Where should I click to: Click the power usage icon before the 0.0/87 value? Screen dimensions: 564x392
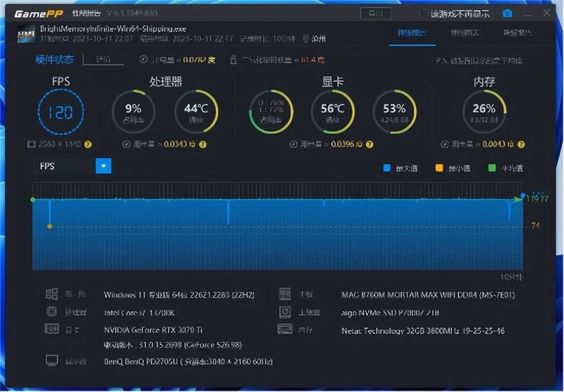pos(143,59)
